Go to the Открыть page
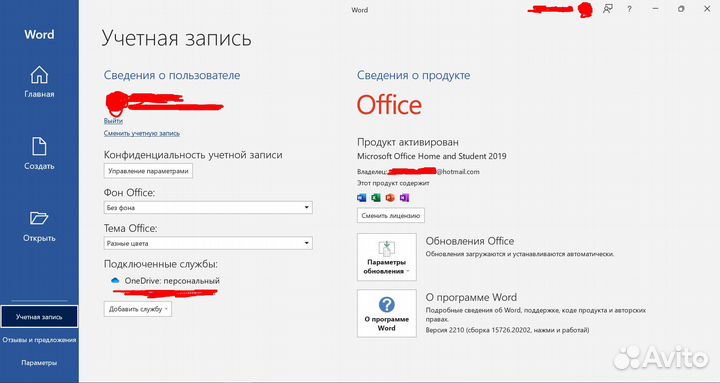 [x=39, y=226]
